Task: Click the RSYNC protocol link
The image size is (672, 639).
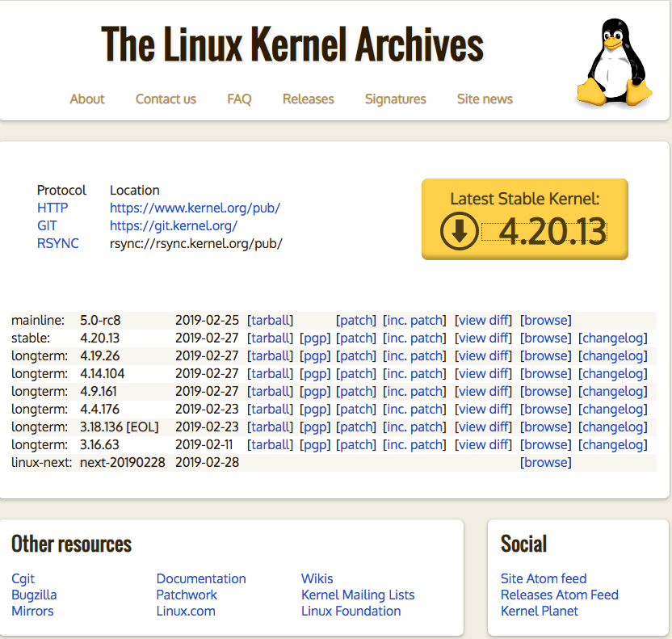Action: pos(58,243)
